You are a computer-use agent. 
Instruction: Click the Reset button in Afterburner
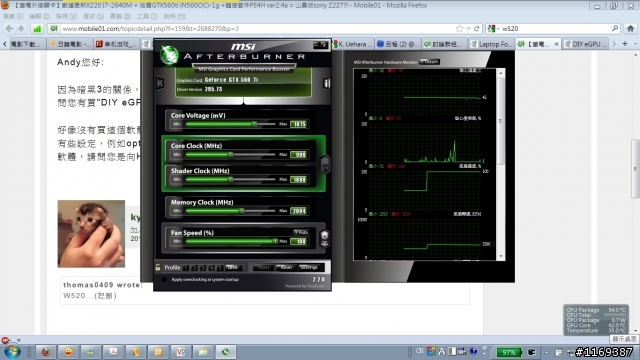pyautogui.click(x=286, y=267)
